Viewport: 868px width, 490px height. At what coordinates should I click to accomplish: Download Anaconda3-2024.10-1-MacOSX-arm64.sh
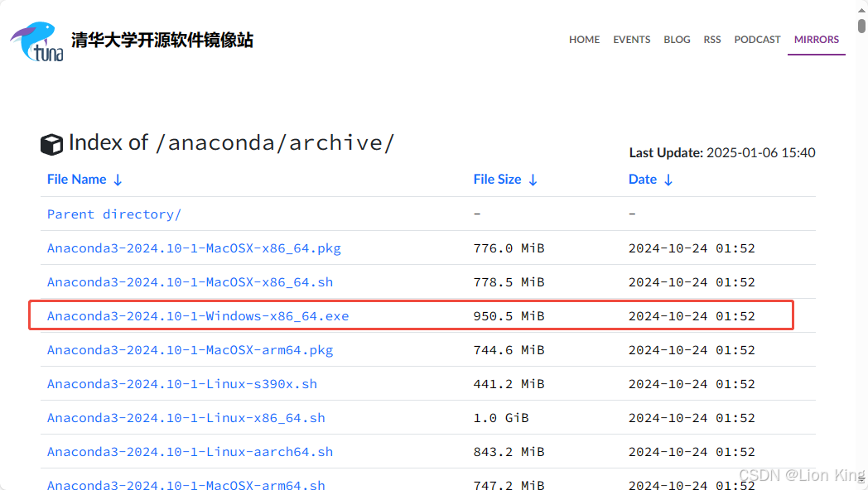186,484
